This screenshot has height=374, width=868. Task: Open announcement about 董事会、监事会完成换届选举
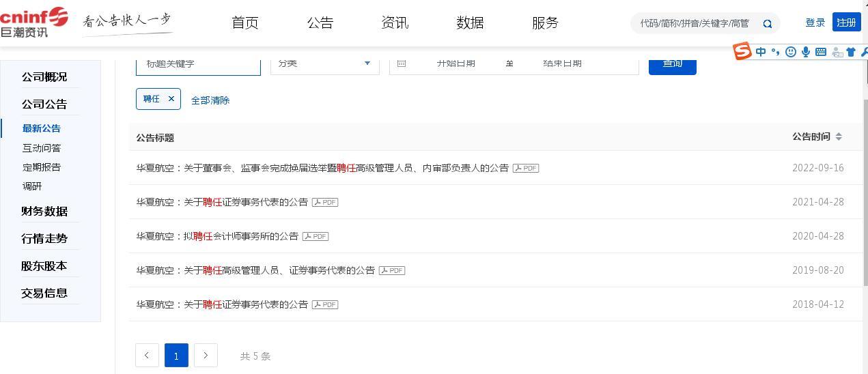(x=322, y=168)
